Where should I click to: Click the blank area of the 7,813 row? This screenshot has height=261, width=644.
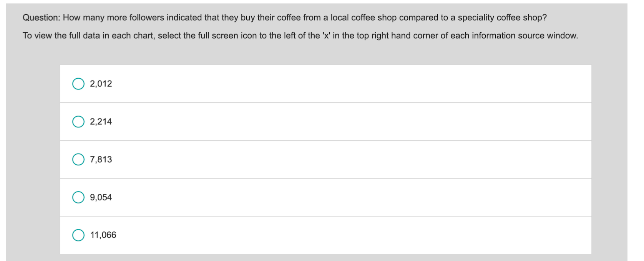tap(346, 159)
